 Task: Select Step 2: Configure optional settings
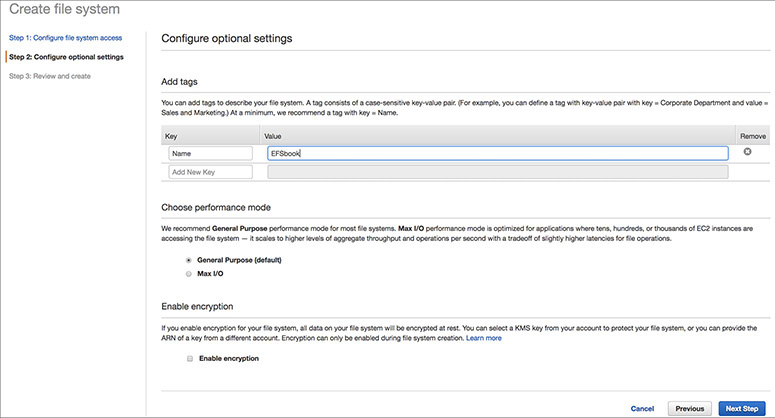pos(66,57)
